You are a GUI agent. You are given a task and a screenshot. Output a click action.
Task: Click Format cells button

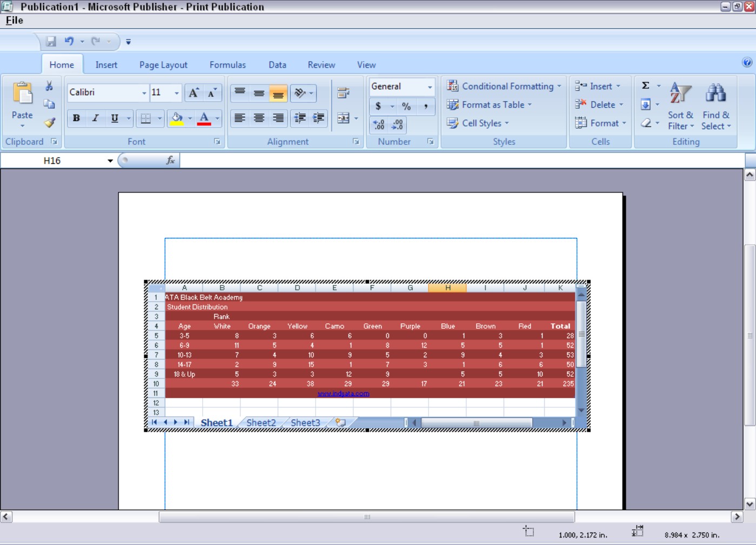point(600,123)
